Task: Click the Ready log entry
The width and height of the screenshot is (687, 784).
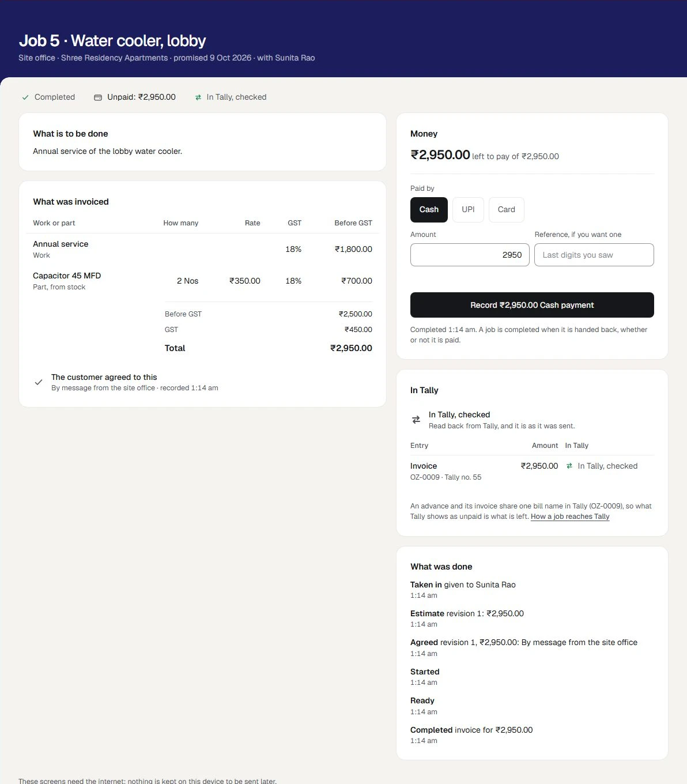Action: point(422,700)
